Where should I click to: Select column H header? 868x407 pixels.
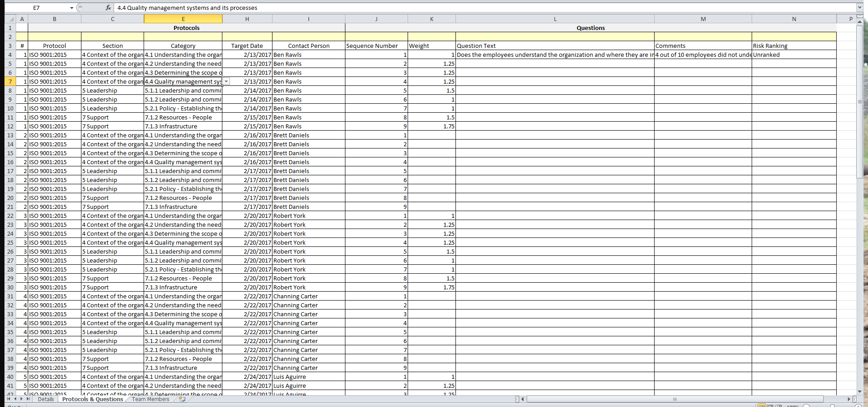[x=247, y=19]
